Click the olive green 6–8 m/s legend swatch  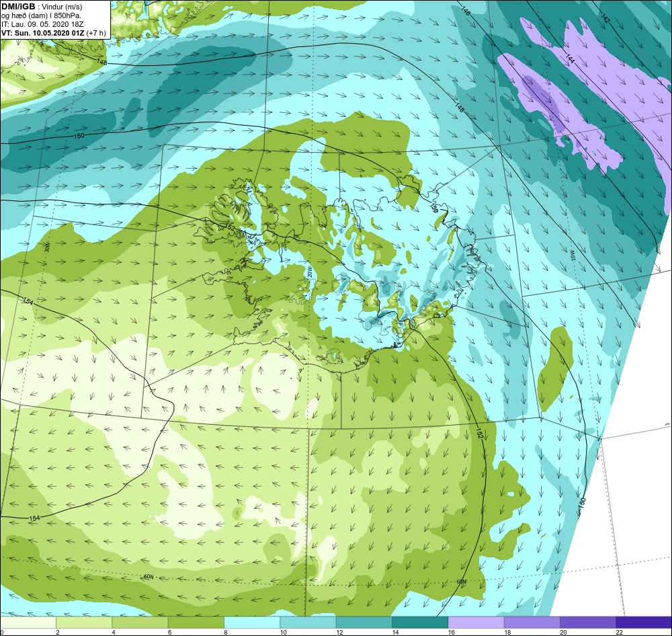coord(196,622)
